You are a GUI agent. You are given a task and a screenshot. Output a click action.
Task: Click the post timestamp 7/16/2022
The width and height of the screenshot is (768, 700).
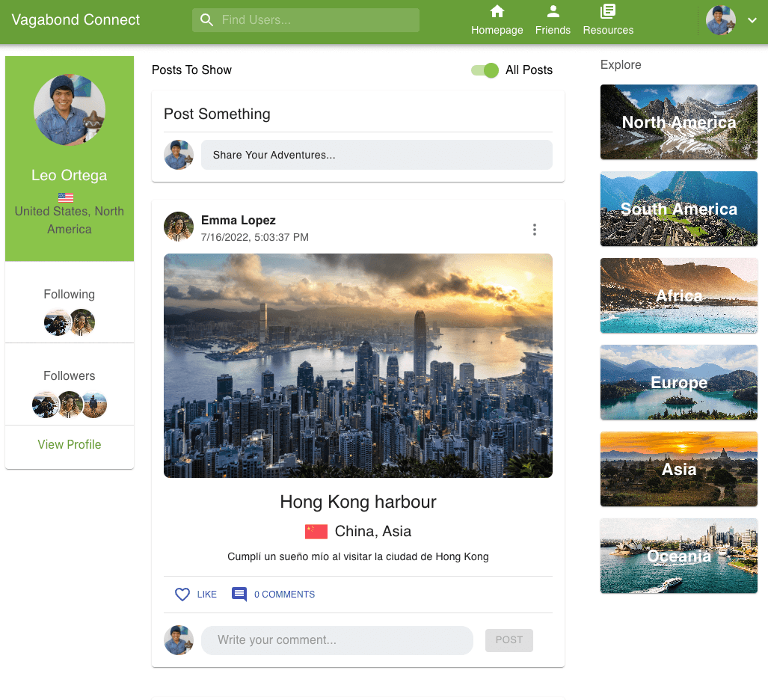(x=255, y=238)
